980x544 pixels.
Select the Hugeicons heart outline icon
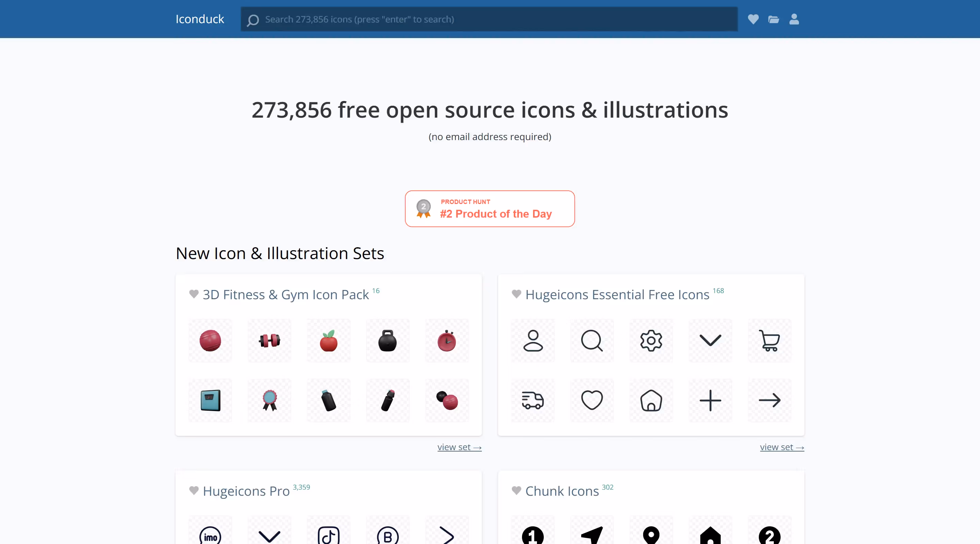pos(592,400)
